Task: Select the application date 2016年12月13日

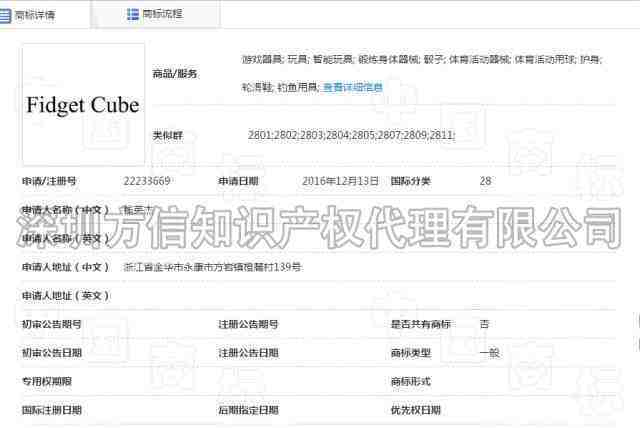Action: (x=340, y=181)
